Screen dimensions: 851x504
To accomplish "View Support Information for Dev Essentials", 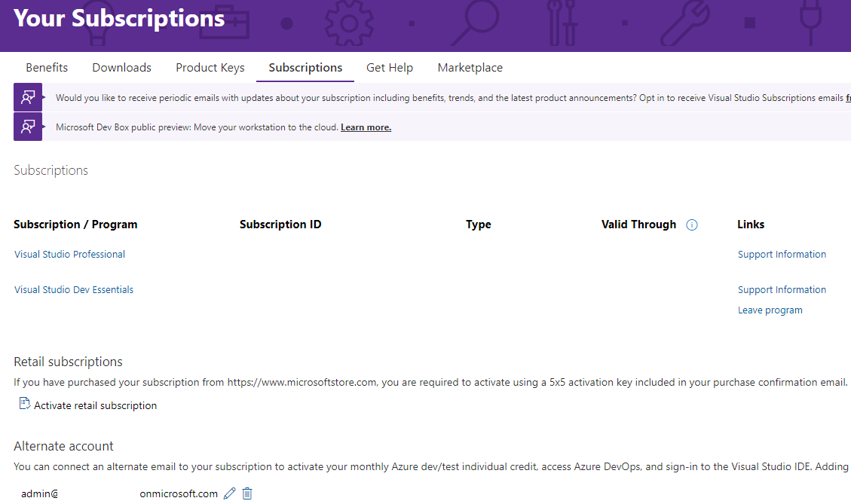I will pos(782,290).
